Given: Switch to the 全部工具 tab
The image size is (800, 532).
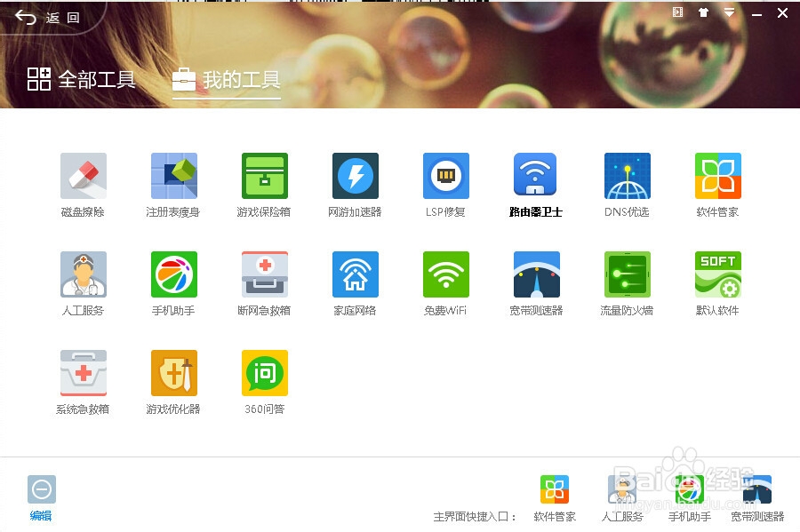Looking at the screenshot, I should click(x=82, y=80).
